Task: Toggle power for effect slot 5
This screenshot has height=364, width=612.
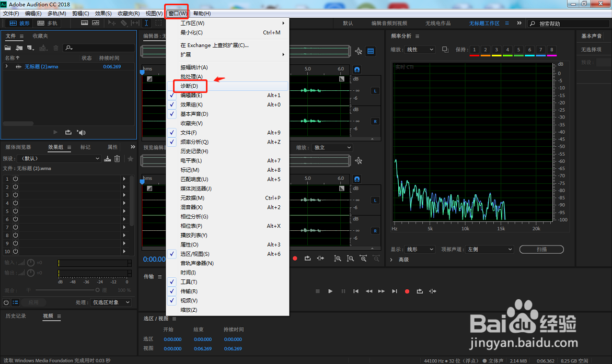Action: (16, 211)
